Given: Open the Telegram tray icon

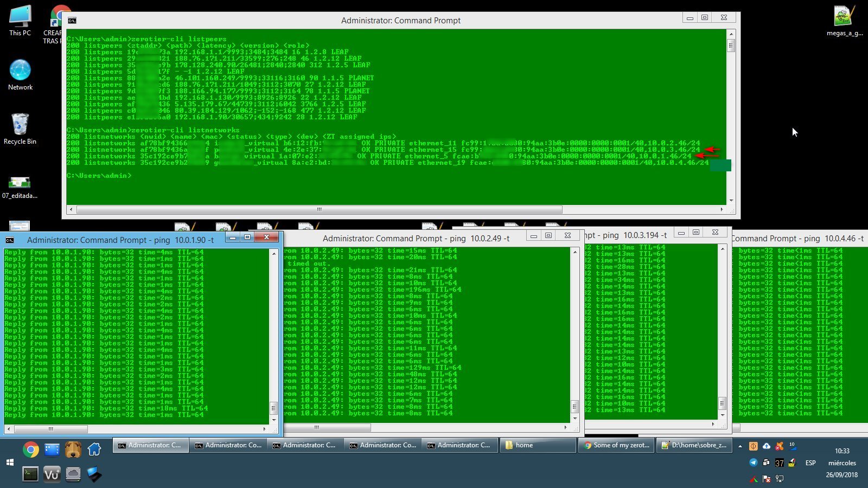Looking at the screenshot, I should click(x=754, y=463).
